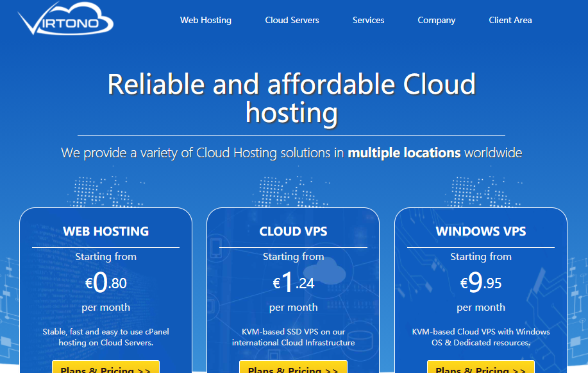Click the KVM-based SSD VPS description
The height and width of the screenshot is (373, 588).
(x=293, y=337)
